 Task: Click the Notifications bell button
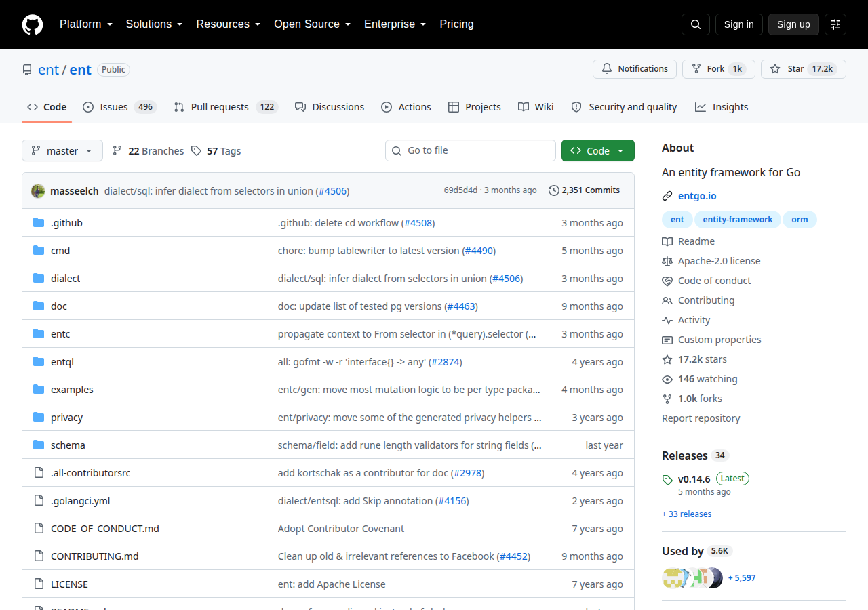(x=635, y=69)
